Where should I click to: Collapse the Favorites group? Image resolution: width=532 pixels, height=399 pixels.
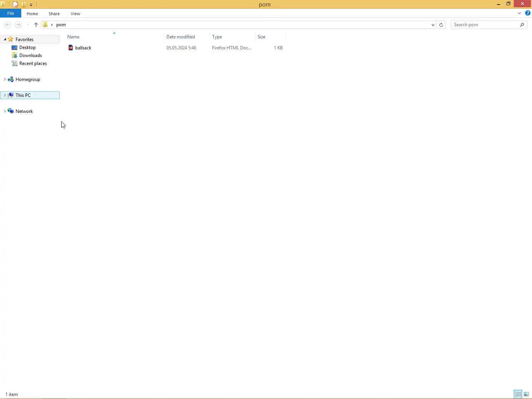coord(5,40)
